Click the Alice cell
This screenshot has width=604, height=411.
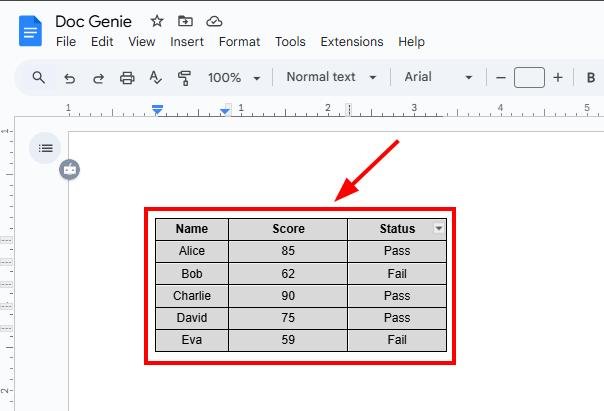[x=192, y=251]
